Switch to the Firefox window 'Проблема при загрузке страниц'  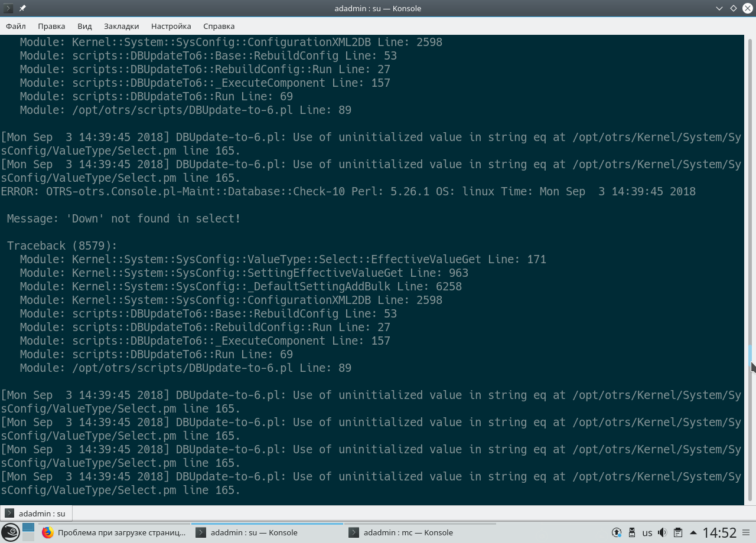coord(115,532)
